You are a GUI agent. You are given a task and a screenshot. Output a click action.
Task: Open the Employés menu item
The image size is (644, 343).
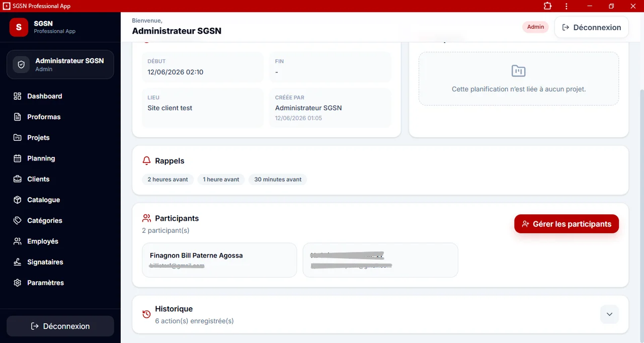pos(60,241)
